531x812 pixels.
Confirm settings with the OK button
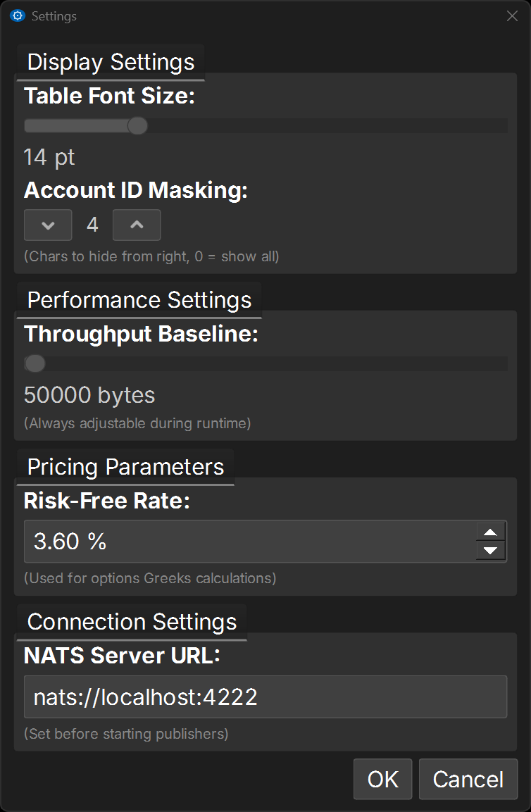tap(382, 780)
